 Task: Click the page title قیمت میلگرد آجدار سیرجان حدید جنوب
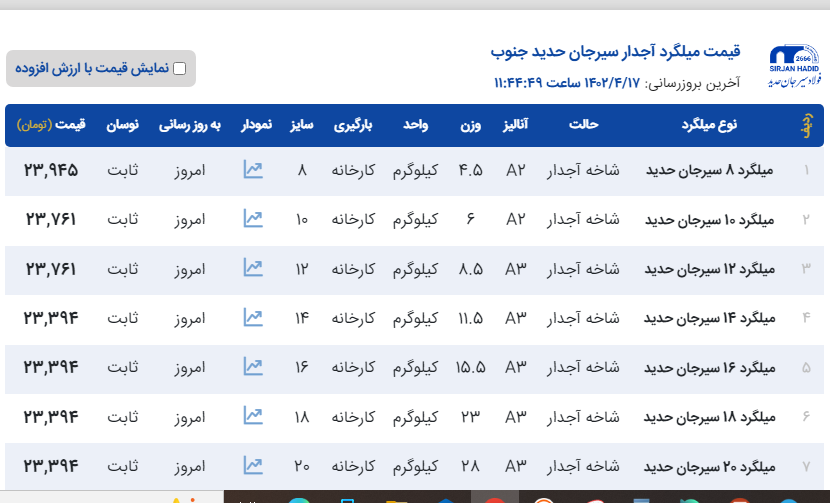tap(615, 52)
